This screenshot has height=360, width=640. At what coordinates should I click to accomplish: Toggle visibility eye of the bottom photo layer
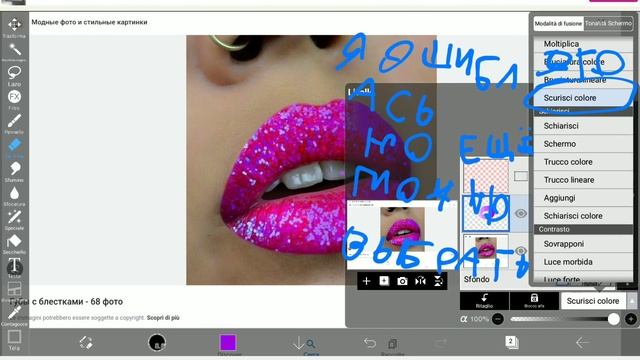[x=520, y=250]
